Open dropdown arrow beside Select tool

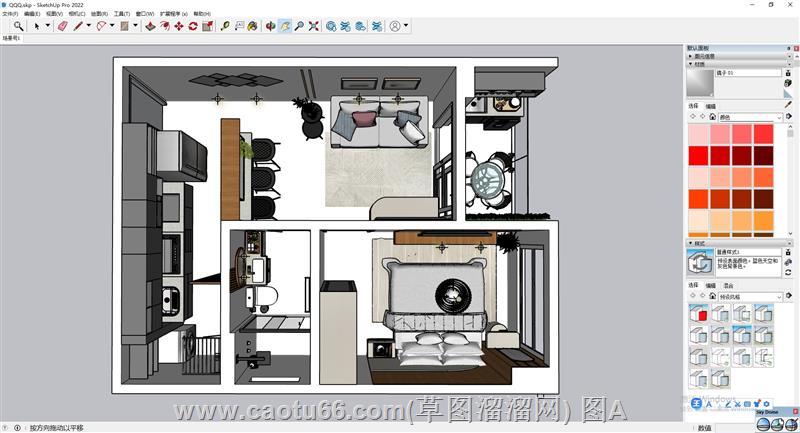pyautogui.click(x=48, y=26)
